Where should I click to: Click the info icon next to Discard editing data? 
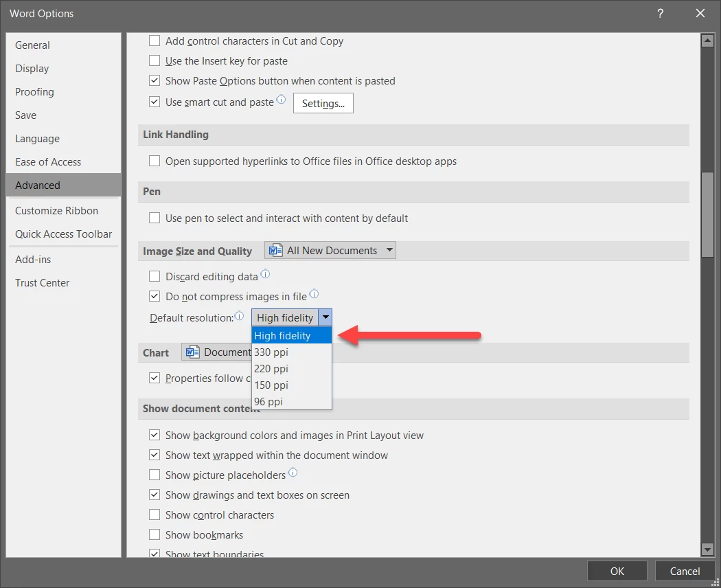[265, 274]
